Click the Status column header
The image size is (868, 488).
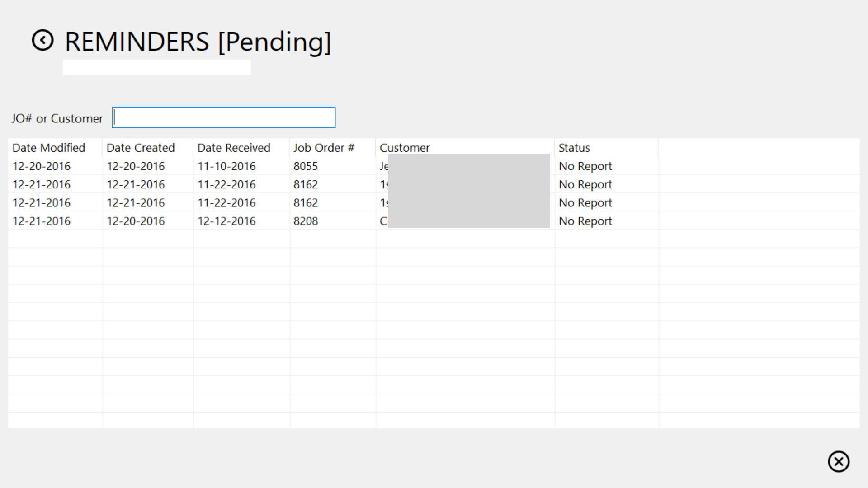574,148
